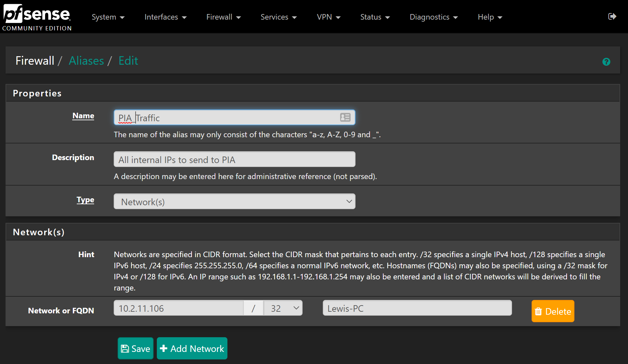The width and height of the screenshot is (628, 364).
Task: Open the Diagnostics menu
Action: tap(434, 17)
